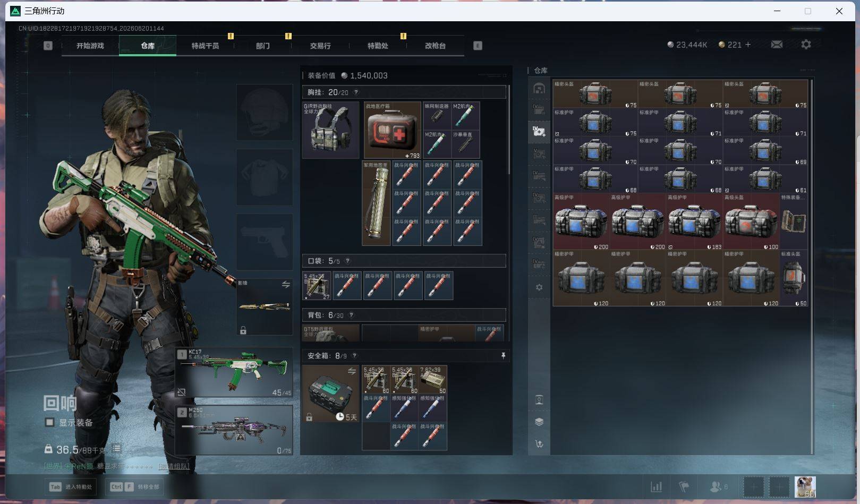Click the E key hint after tabs
This screenshot has height=504, width=860.
(x=478, y=46)
